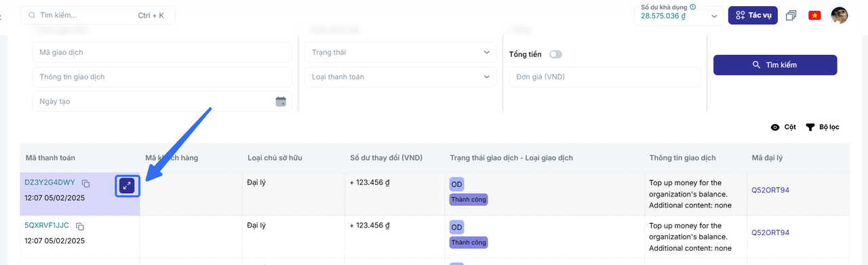Open the Tác vụ actions button

coord(753,15)
